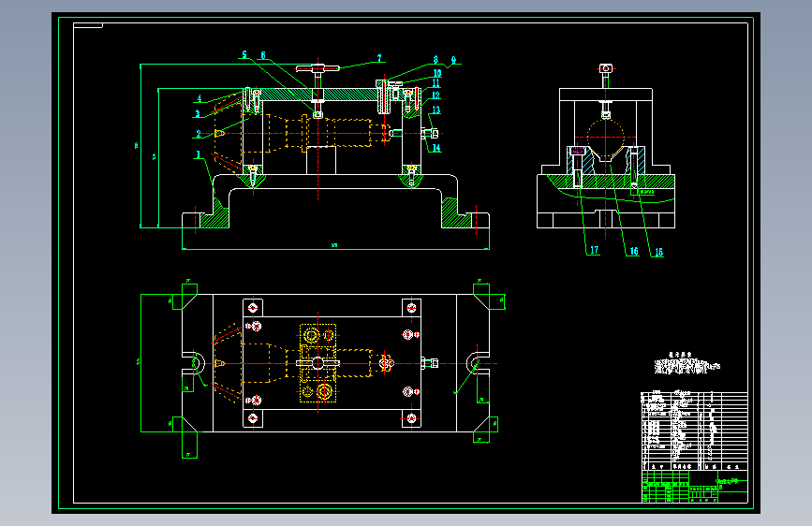This screenshot has width=812, height=526.
Task: Click part callout number 15
Action: [x=658, y=252]
